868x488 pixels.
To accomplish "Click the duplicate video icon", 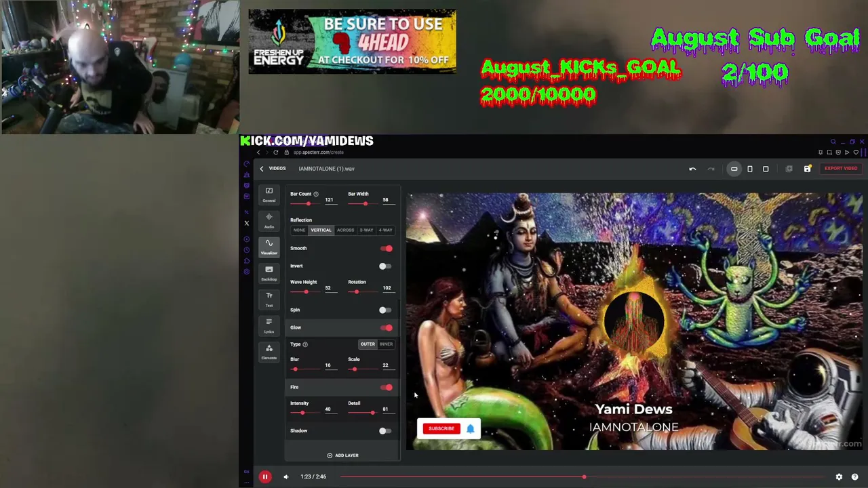I will pyautogui.click(x=789, y=169).
